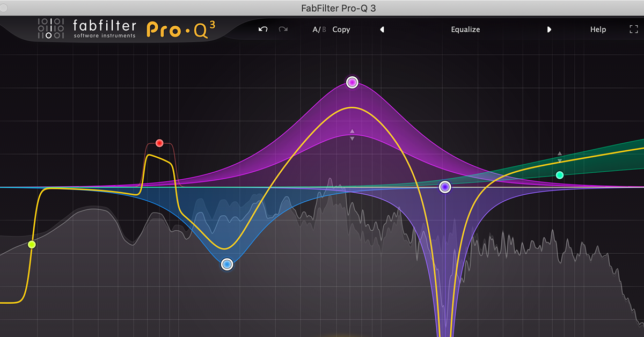Viewport: 644px width, 337px height.
Task: Enter full screen mode via corner icon
Action: pos(633,30)
